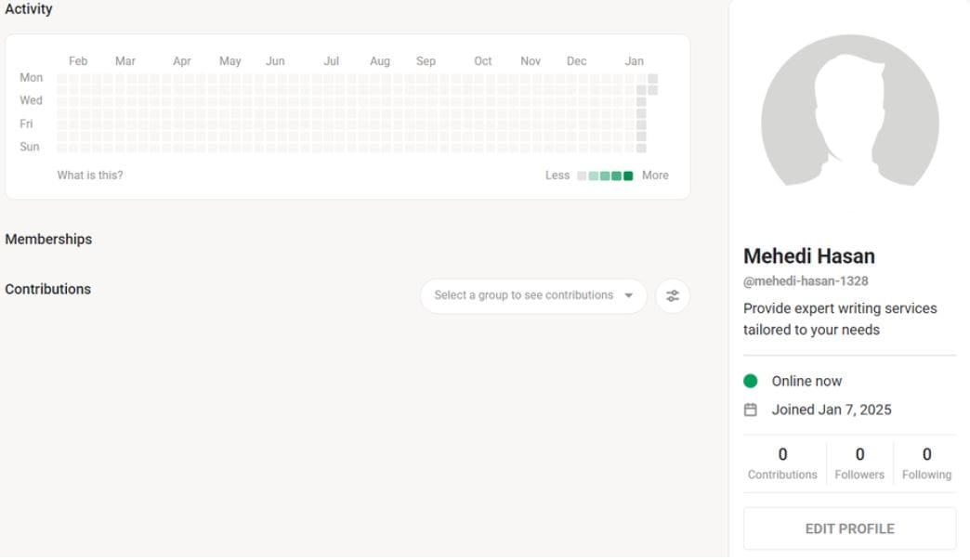Viewport: 970px width, 560px height.
Task: Click the green Online now status dot
Action: [751, 381]
